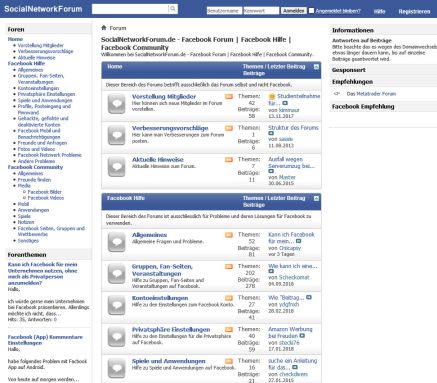Click the forum search text field
Image resolution: width=437 pixels, height=383 pixels.
(x=130, y=9)
